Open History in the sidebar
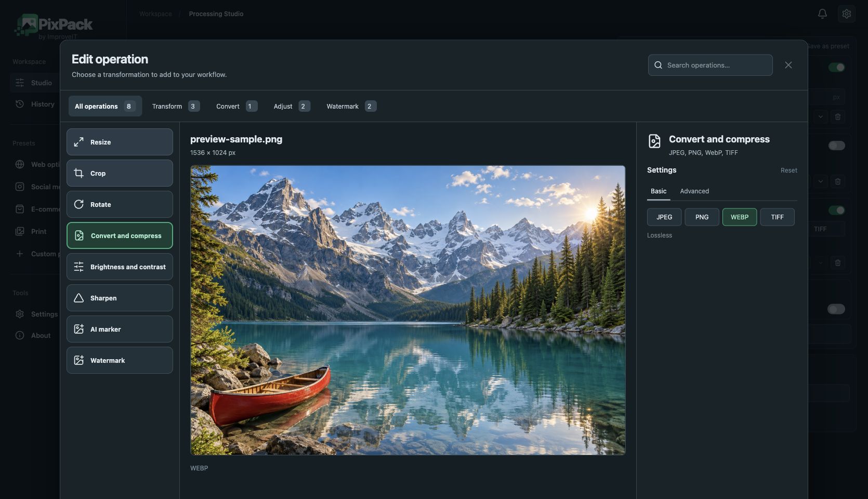This screenshot has height=499, width=868. (34, 104)
